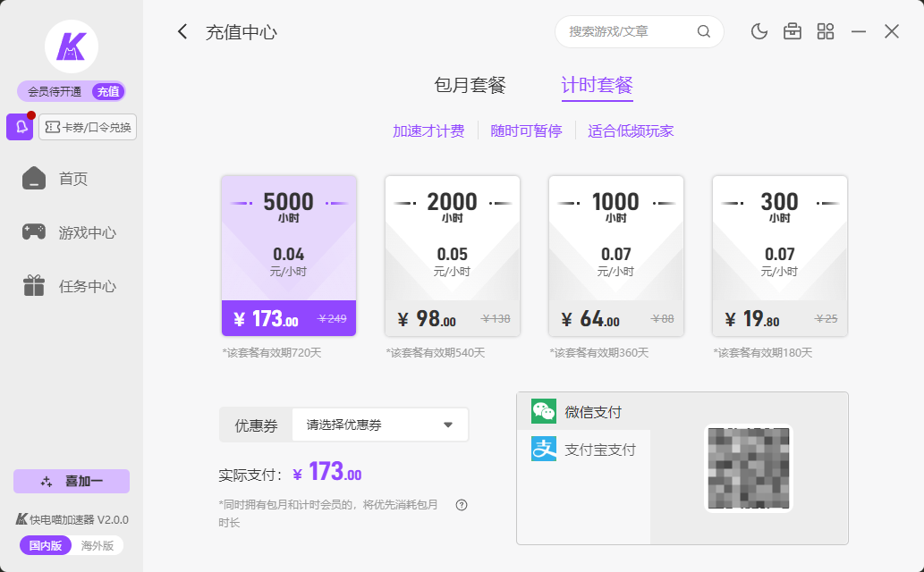
Task: Click the 适合低频玩家 label
Action: coord(631,130)
